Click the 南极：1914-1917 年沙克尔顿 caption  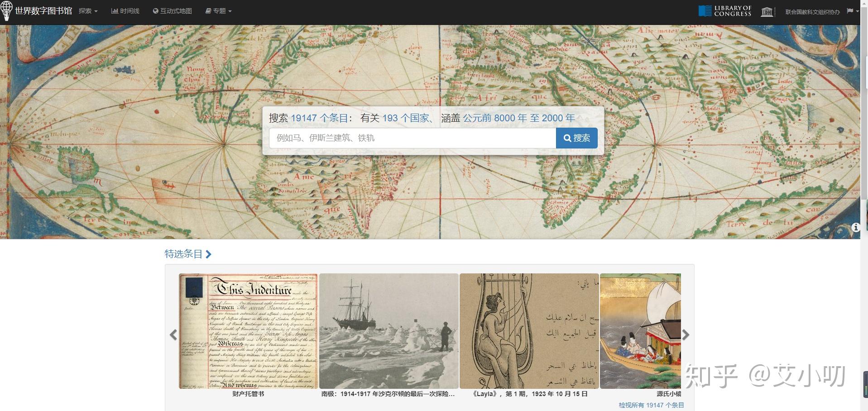pos(388,394)
